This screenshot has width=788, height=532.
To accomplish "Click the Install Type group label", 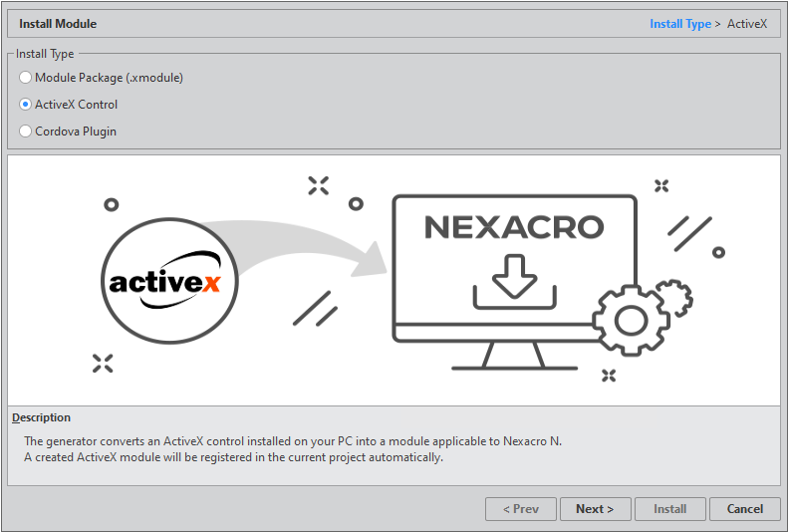I will click(45, 54).
